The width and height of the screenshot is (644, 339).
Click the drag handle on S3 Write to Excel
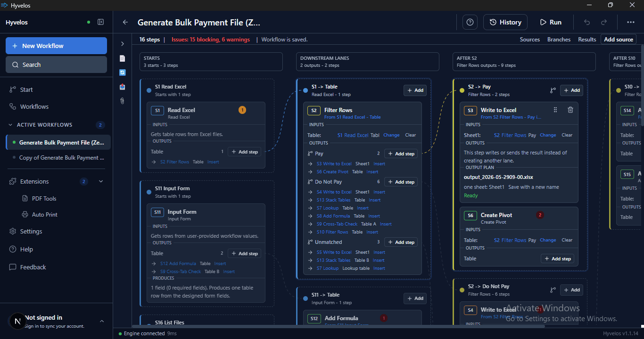555,110
